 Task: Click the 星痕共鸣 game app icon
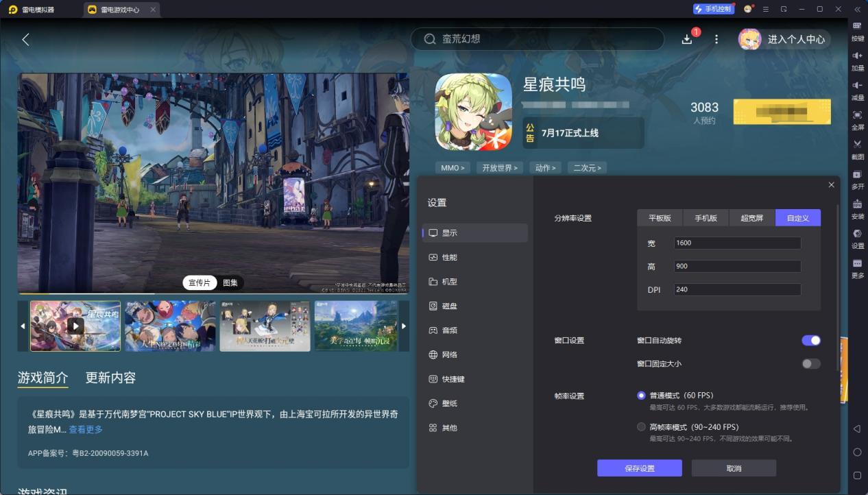(474, 112)
